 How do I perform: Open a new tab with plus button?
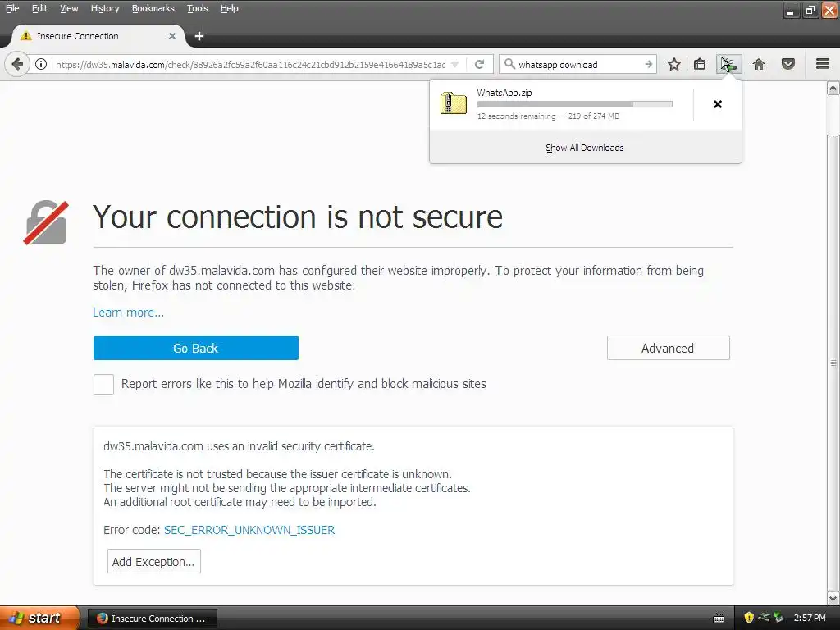click(x=199, y=36)
